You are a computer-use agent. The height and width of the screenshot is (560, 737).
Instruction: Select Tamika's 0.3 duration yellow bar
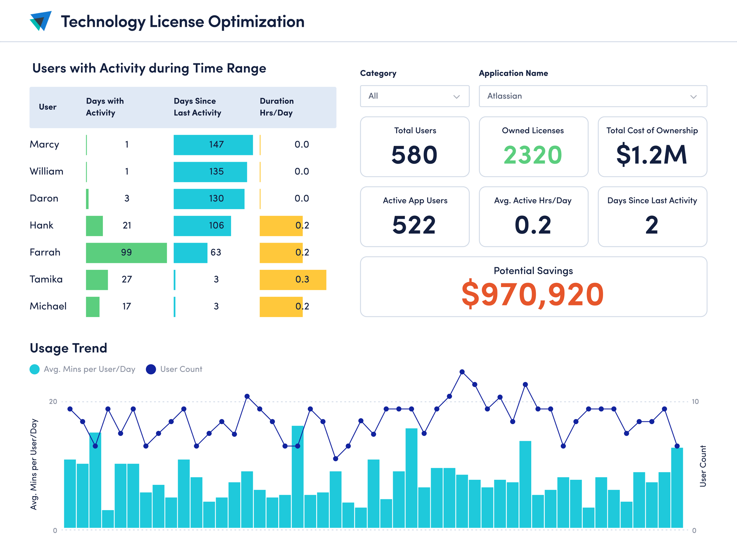coord(292,279)
